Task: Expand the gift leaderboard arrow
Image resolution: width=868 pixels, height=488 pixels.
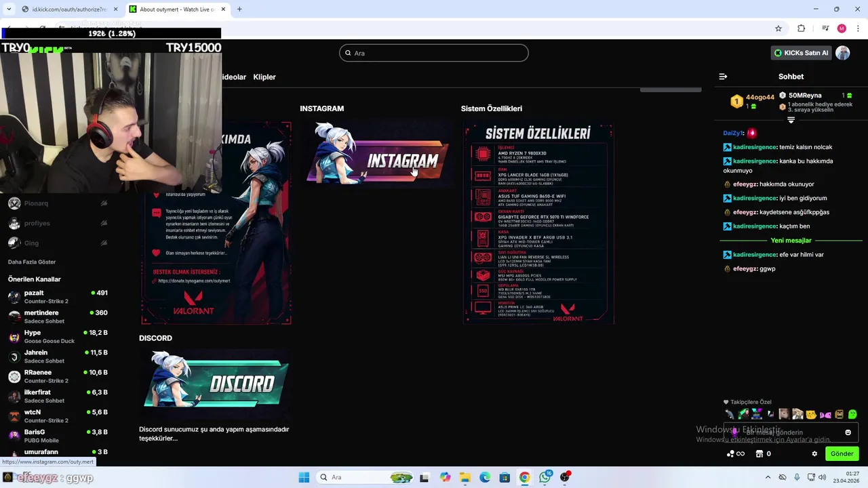Action: (x=791, y=120)
